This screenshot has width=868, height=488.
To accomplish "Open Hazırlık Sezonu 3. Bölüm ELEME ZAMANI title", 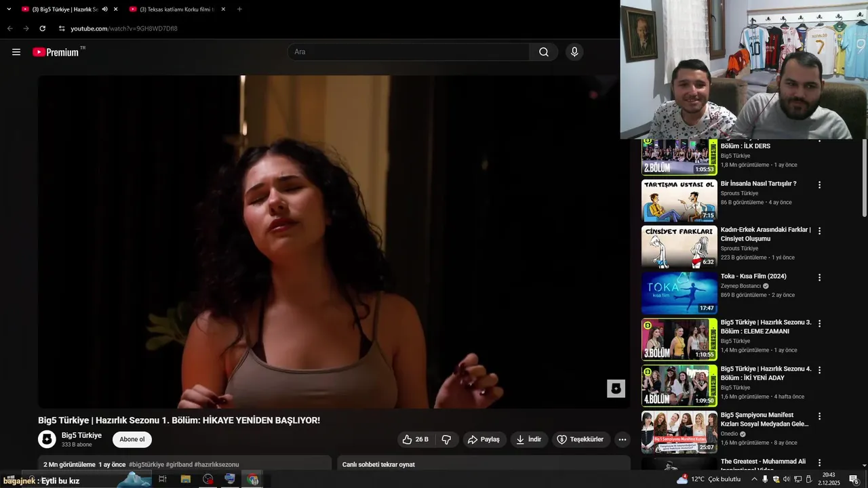I will point(766,327).
